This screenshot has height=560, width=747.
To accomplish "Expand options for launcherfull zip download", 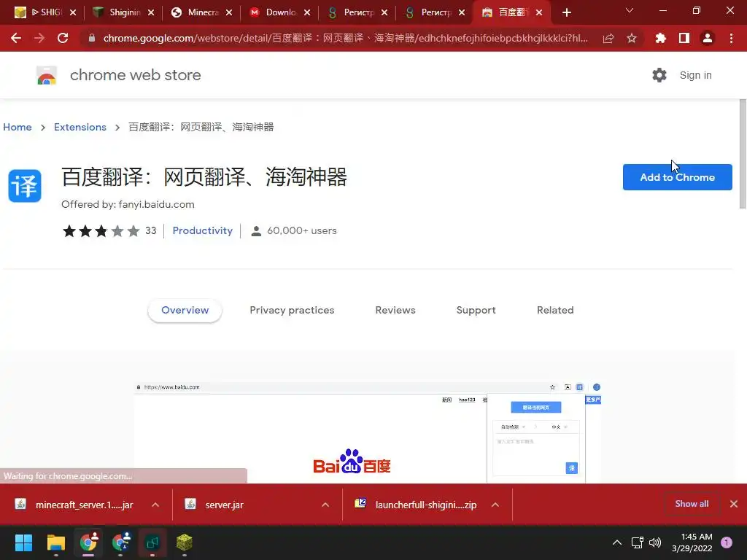I will coord(495,505).
